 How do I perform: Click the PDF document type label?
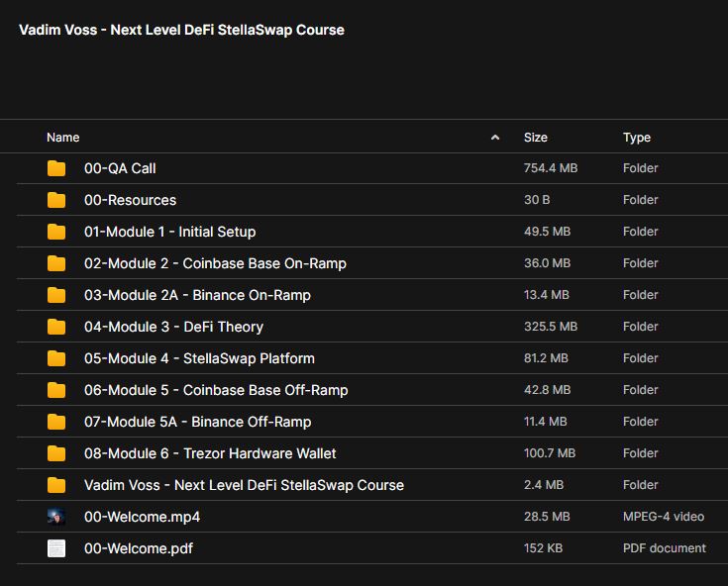pyautogui.click(x=665, y=548)
